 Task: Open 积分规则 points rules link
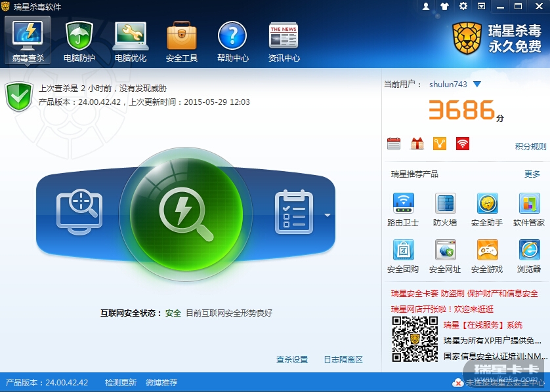click(530, 146)
